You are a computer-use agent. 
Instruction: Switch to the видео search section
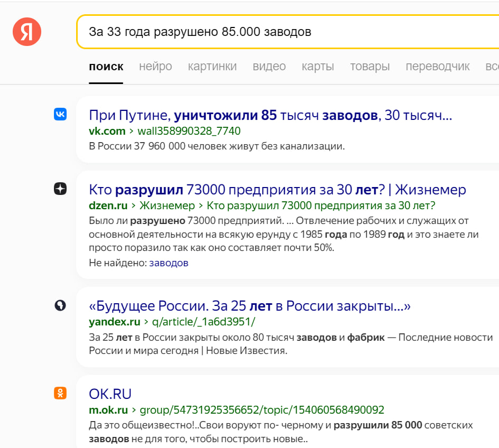(269, 67)
